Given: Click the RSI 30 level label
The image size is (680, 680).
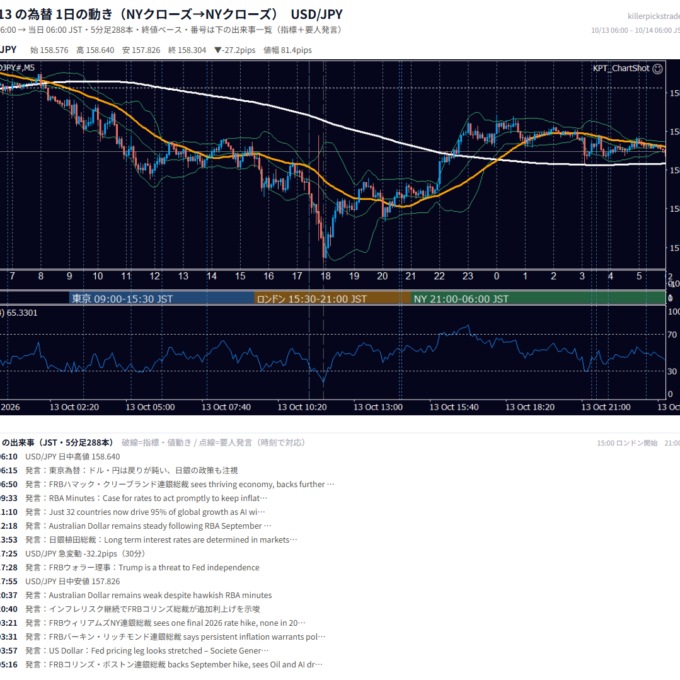Looking at the screenshot, I should point(672,371).
